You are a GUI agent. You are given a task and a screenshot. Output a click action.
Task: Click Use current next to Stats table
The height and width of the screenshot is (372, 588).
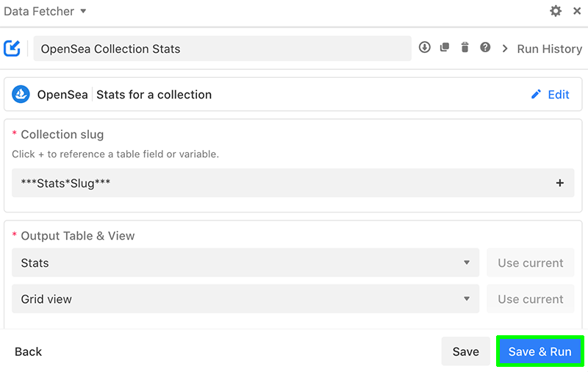530,262
